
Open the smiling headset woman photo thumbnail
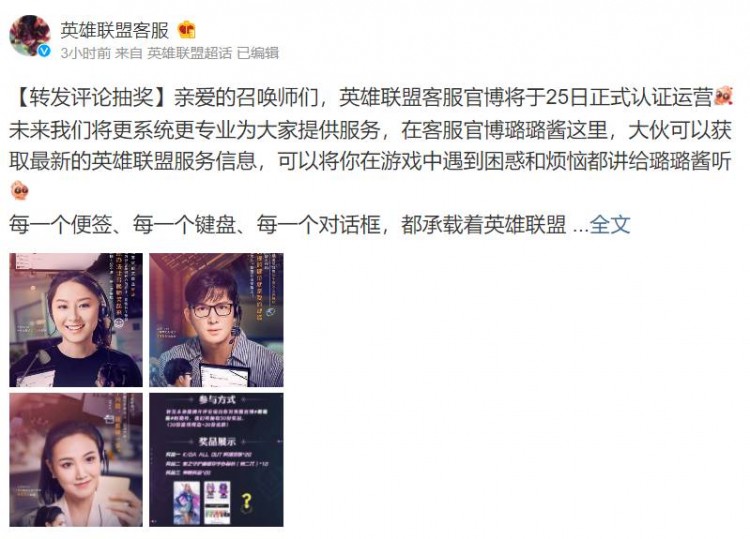pos(76,320)
